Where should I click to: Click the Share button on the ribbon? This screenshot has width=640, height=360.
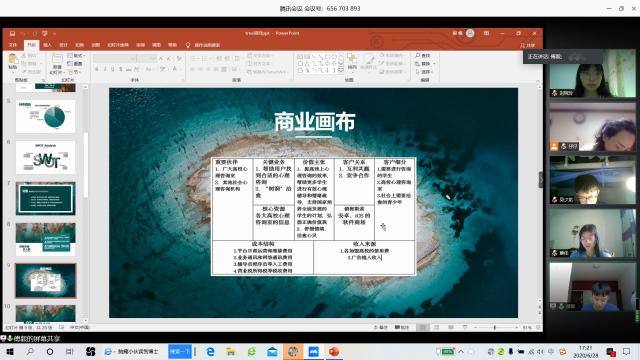tap(528, 45)
